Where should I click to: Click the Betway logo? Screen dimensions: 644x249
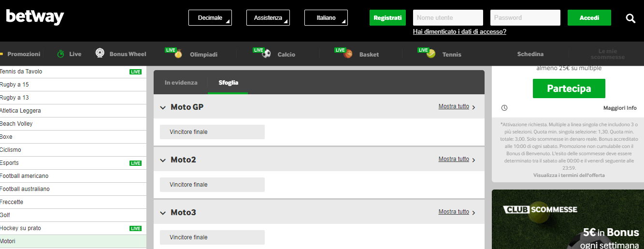point(35,17)
